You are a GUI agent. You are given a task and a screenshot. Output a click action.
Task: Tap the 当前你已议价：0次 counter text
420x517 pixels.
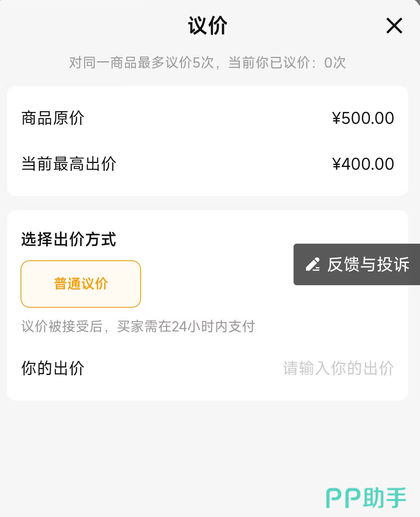[287, 62]
